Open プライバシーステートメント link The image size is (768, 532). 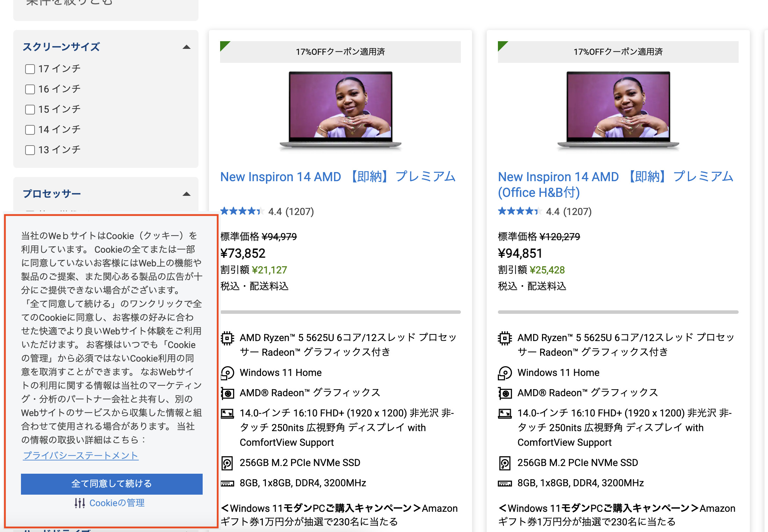pyautogui.click(x=81, y=456)
